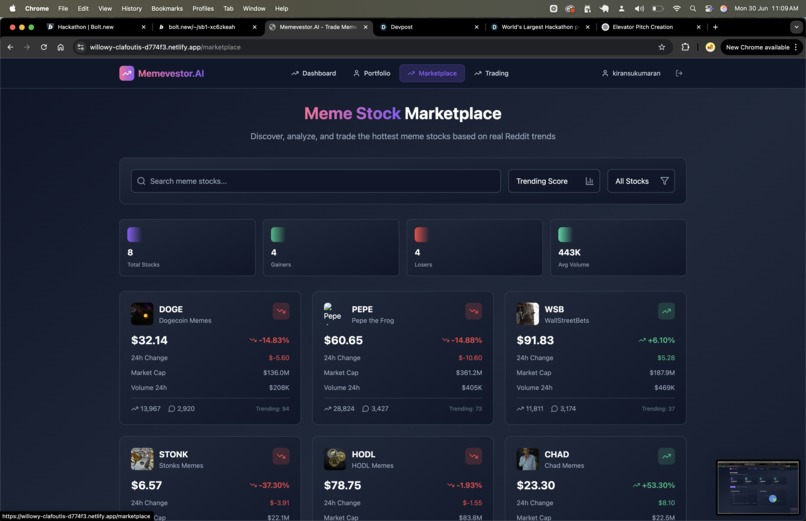The height and width of the screenshot is (521, 806).
Task: Click the volume icon in menu bar
Action: tap(639, 9)
